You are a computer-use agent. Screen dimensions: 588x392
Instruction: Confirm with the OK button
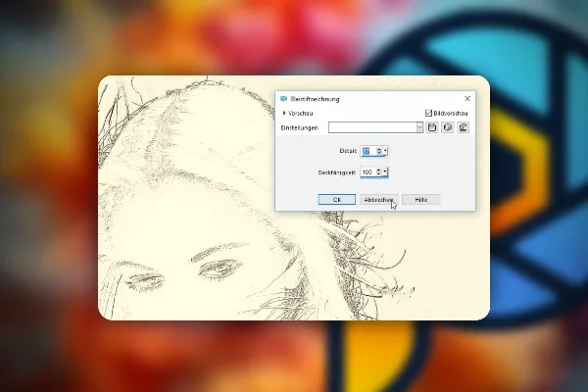click(x=337, y=200)
